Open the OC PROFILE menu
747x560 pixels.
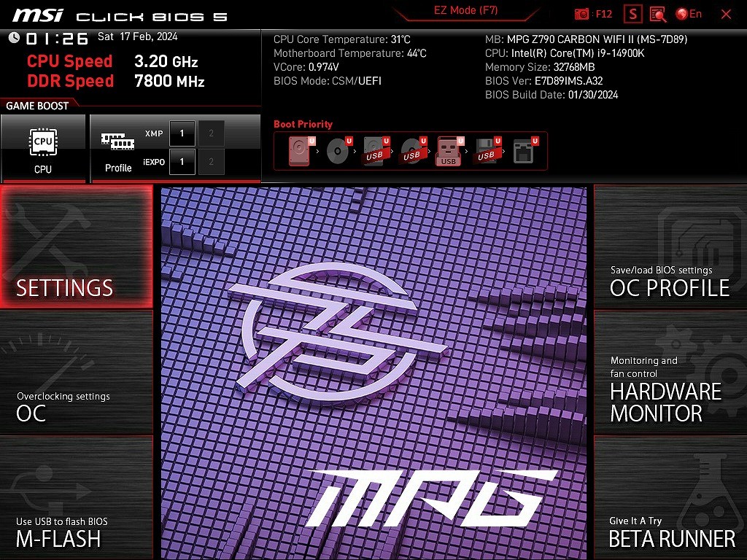coord(670,246)
